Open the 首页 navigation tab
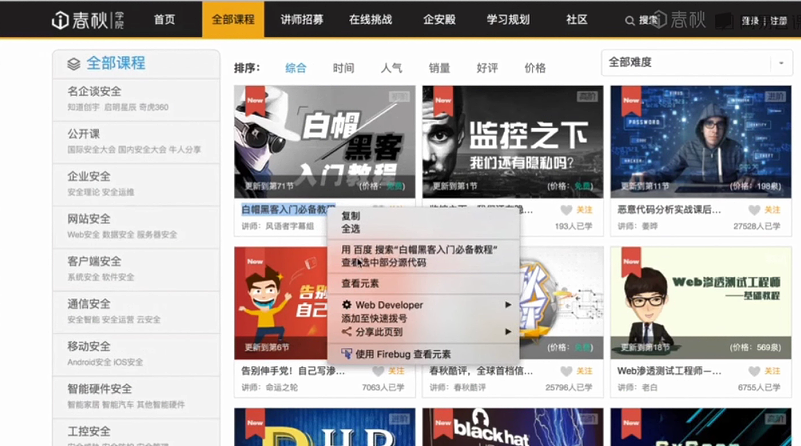The image size is (801, 446). [x=164, y=20]
